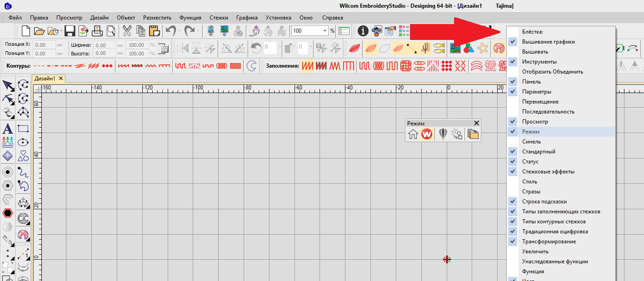Click the lock proportions icon
This screenshot has width=644, height=281.
click(x=162, y=49)
